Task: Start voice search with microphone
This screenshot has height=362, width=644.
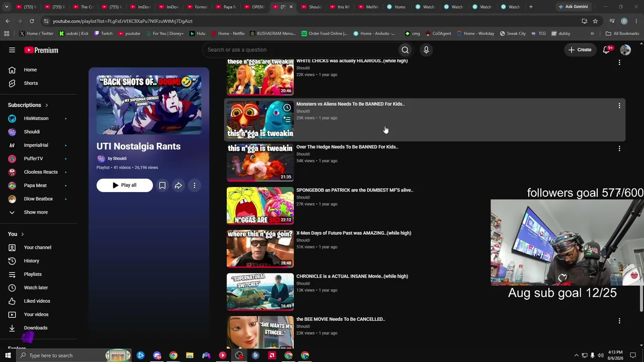Action: (x=426, y=50)
